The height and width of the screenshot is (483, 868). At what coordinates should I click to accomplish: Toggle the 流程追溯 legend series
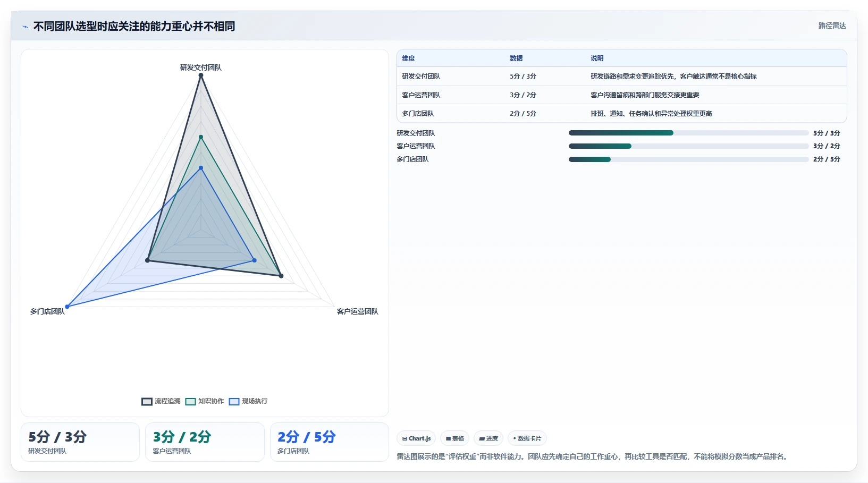click(x=161, y=401)
